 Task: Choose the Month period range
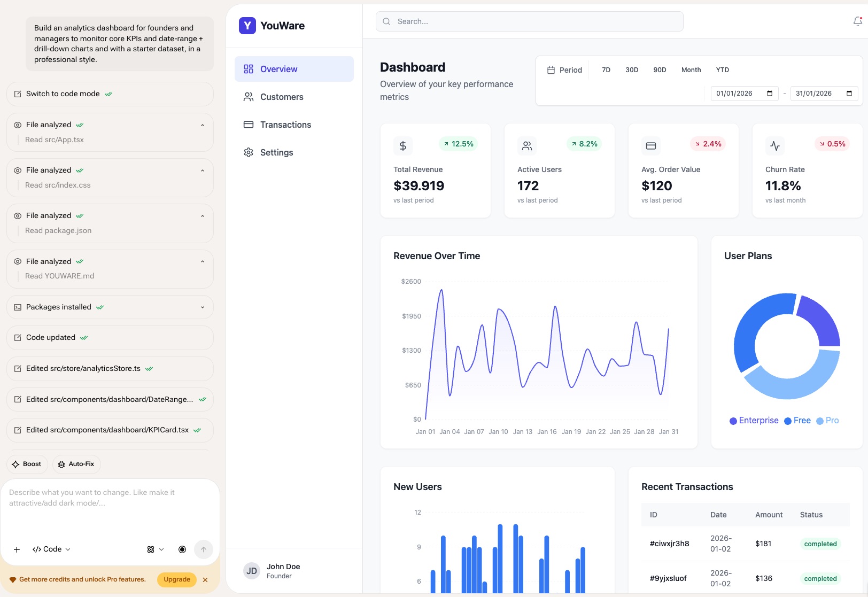click(x=691, y=70)
